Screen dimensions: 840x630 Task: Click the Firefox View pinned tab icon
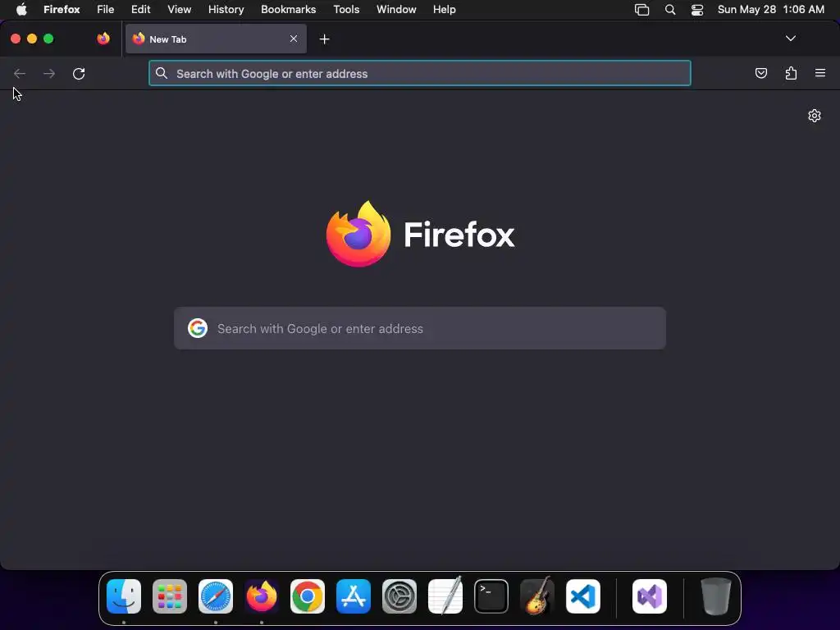coord(103,39)
